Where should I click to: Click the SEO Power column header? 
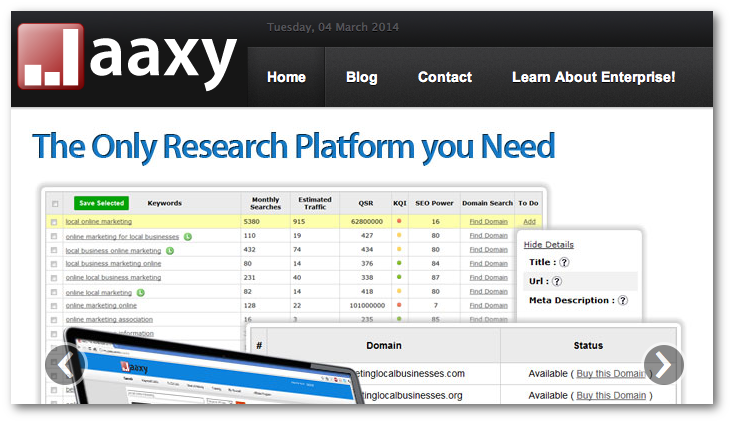pos(434,204)
